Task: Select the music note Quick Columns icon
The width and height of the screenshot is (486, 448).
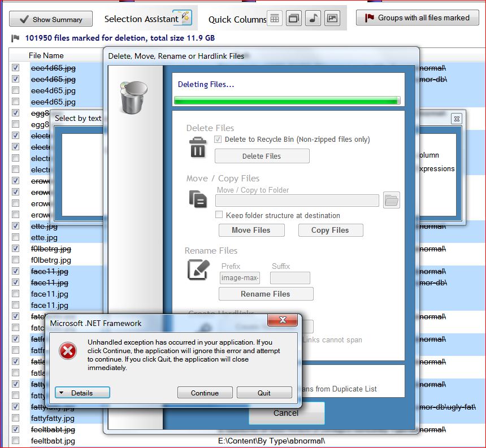Action: tap(313, 19)
